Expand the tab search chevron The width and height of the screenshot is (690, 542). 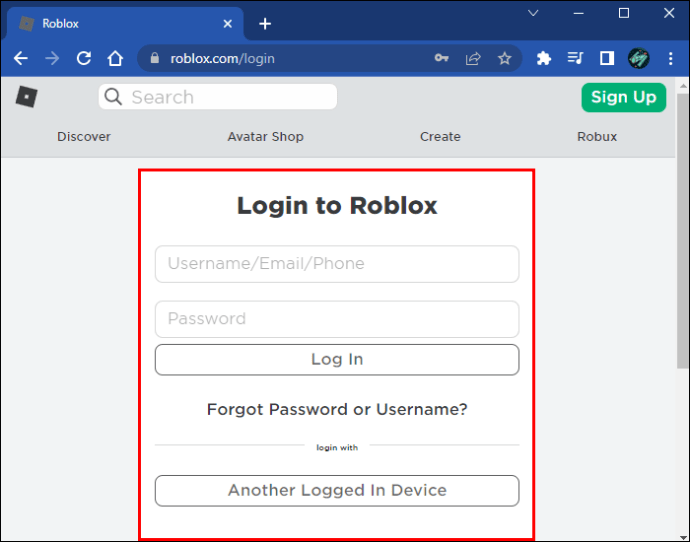pyautogui.click(x=533, y=13)
